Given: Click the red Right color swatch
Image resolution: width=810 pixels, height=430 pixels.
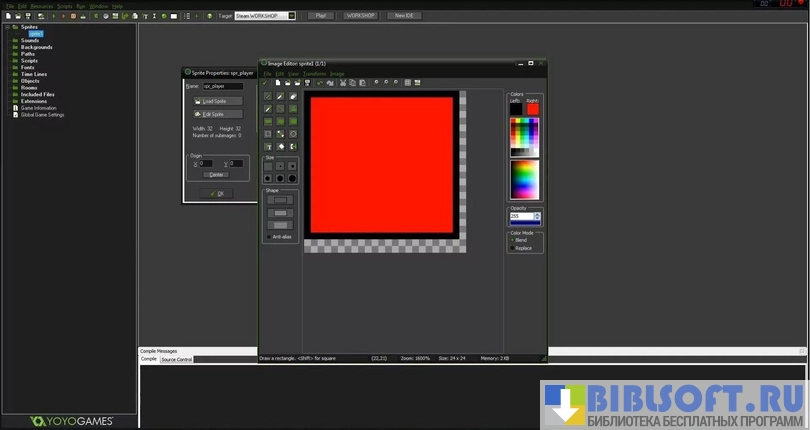Looking at the screenshot, I should tap(532, 108).
